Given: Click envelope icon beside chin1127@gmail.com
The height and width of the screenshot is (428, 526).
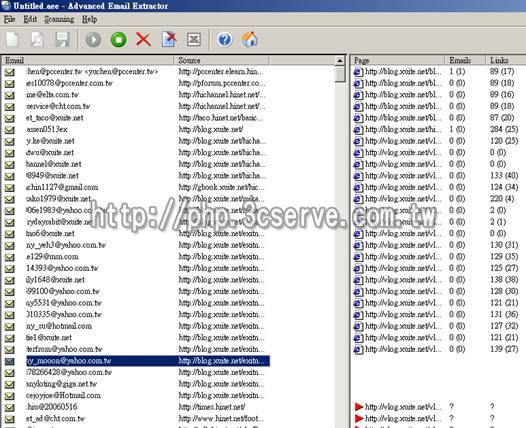Looking at the screenshot, I should (x=10, y=188).
